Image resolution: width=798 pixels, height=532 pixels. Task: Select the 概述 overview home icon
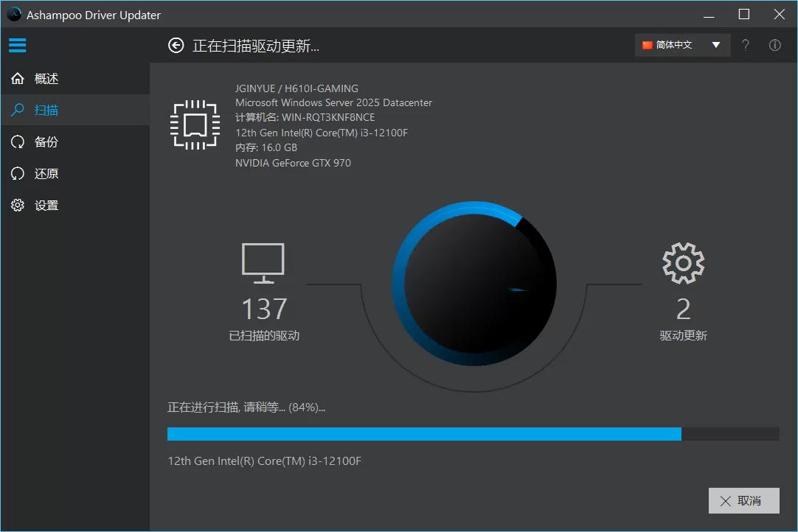tap(17, 78)
